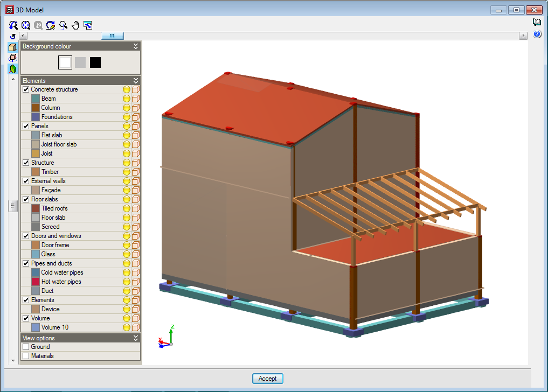
Task: Collapse the Background colour panel
Action: 136,46
